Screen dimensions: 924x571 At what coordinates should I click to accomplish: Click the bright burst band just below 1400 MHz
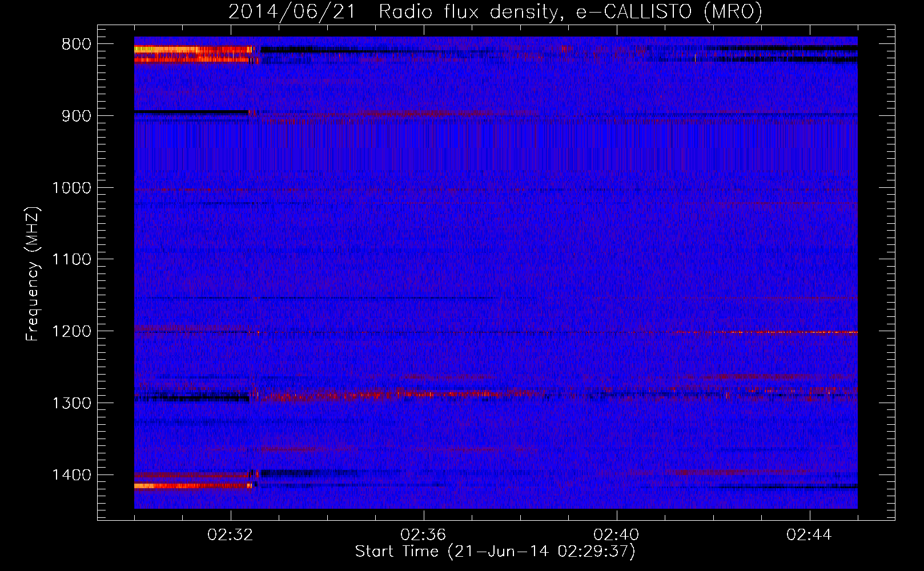pos(193,486)
